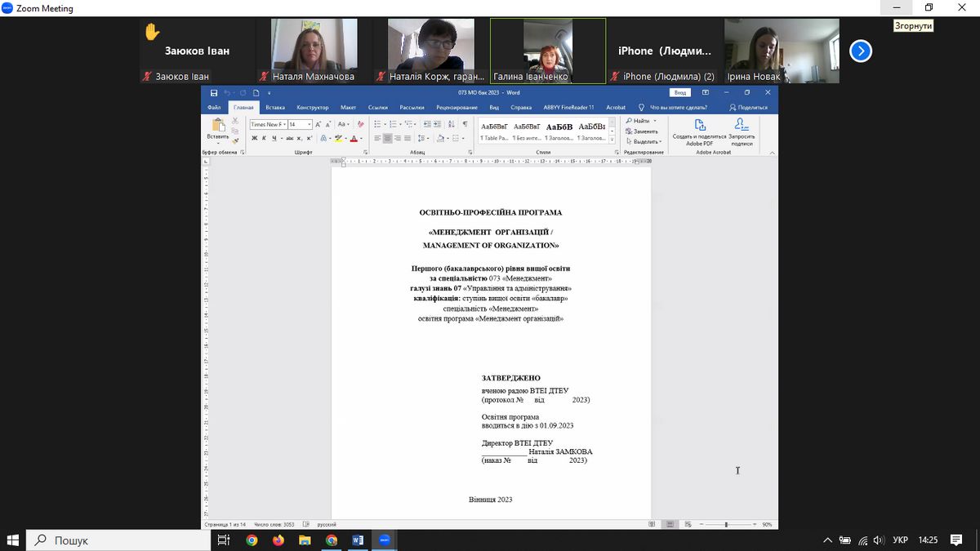This screenshot has height=551, width=980.
Task: Switch to the Рецензирование tab
Action: point(456,107)
